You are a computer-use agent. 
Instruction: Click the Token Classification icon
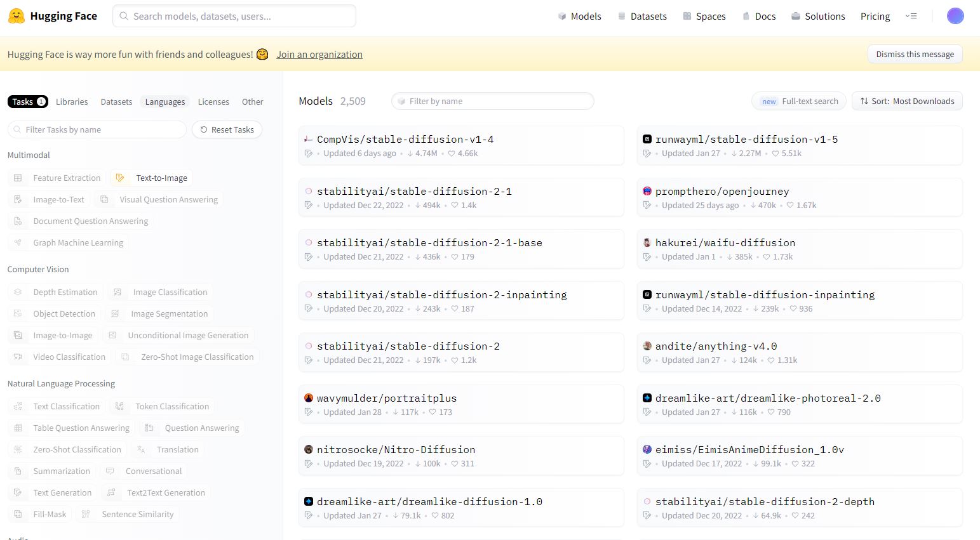(x=120, y=406)
